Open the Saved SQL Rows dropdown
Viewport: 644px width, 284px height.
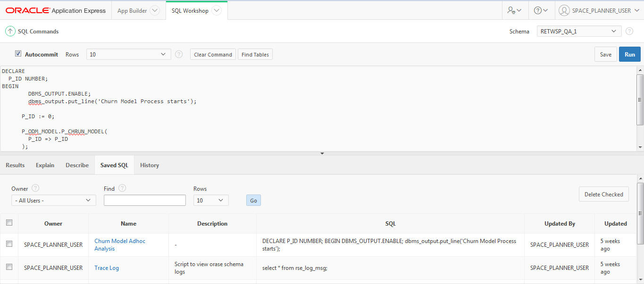click(211, 200)
